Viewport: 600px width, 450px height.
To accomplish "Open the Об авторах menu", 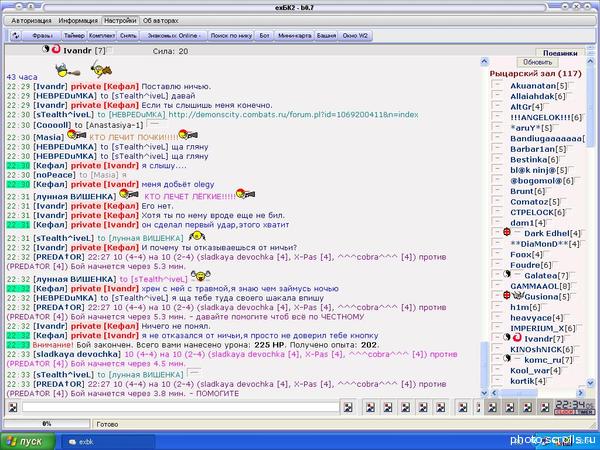I will tap(161, 21).
